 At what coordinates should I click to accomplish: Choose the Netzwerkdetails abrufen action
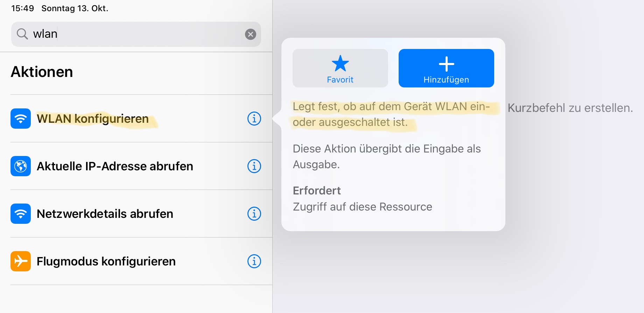(105, 214)
